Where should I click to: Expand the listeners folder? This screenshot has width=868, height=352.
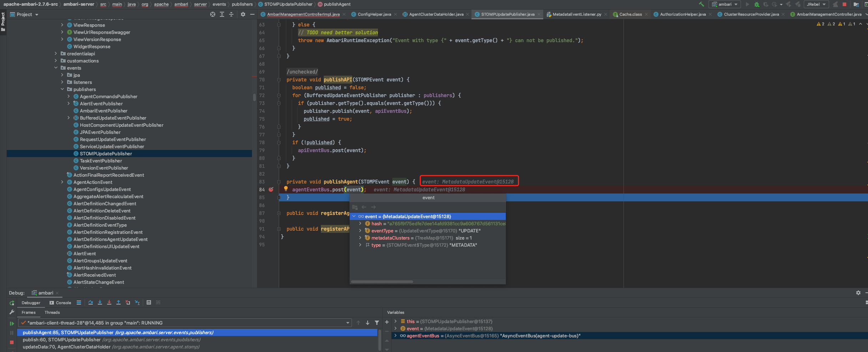point(62,82)
